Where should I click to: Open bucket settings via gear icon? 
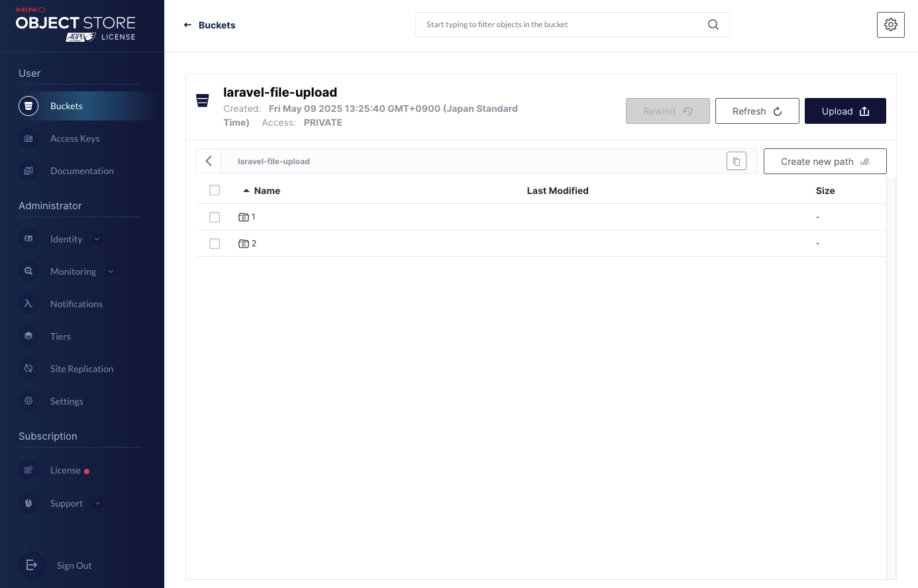(891, 24)
